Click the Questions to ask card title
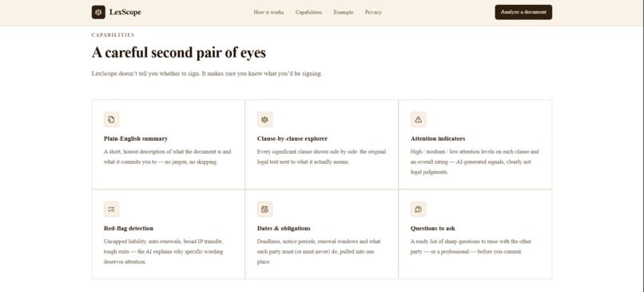This screenshot has height=292, width=644. 433,228
